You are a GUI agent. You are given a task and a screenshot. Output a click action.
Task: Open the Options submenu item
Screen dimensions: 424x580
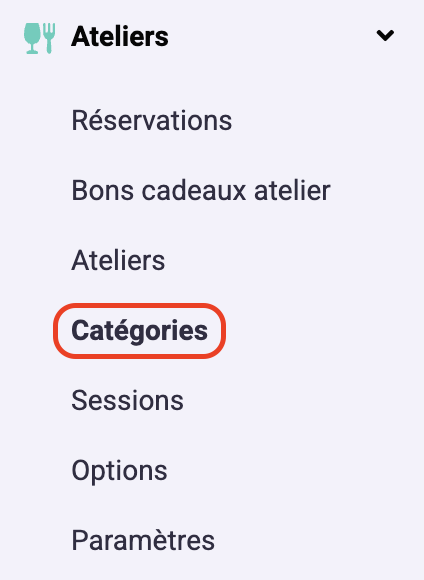point(119,471)
